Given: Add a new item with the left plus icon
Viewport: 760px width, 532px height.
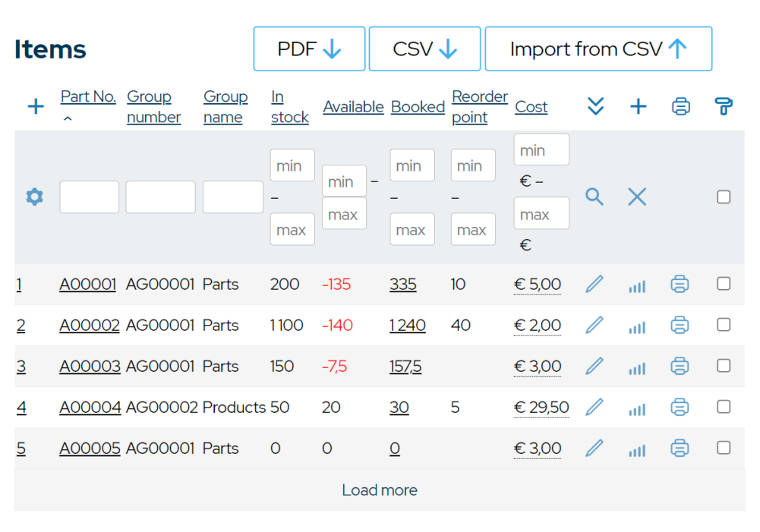Looking at the screenshot, I should (35, 106).
